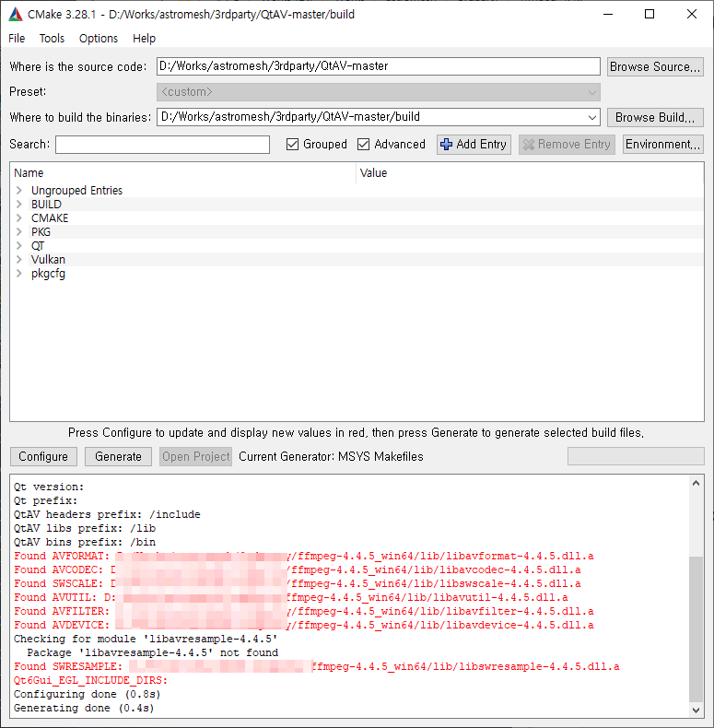Click 'Qt6Gui_EGL_INCLUDE_DIRS:' log line
The width and height of the screenshot is (714, 728).
[x=91, y=681]
